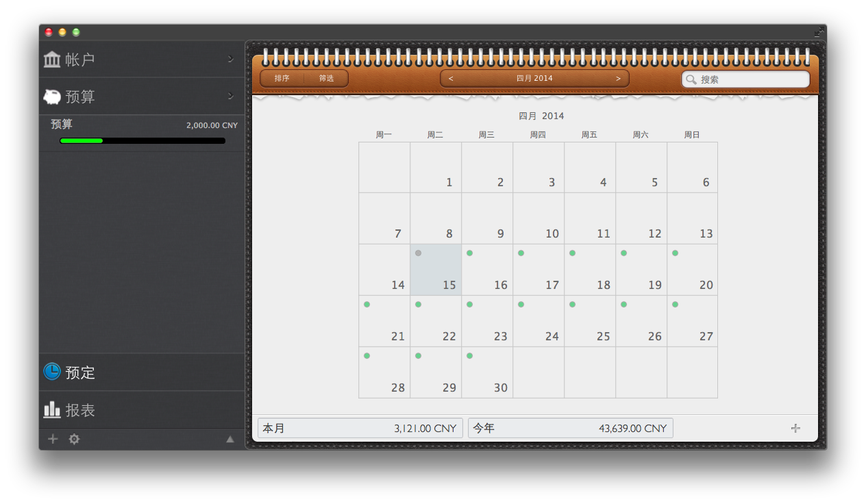Image resolution: width=866 pixels, height=504 pixels.
Task: Click the green dot on day 25
Action: click(x=572, y=305)
